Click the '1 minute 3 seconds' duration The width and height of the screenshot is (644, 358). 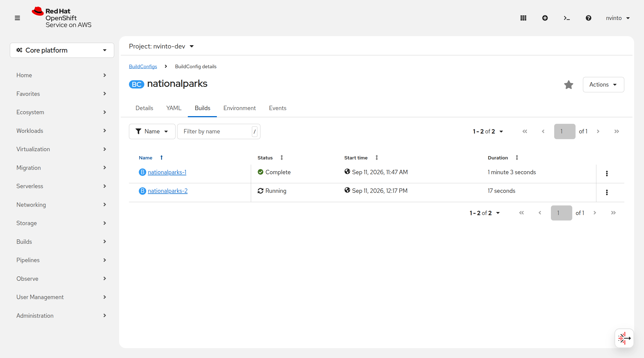(512, 172)
